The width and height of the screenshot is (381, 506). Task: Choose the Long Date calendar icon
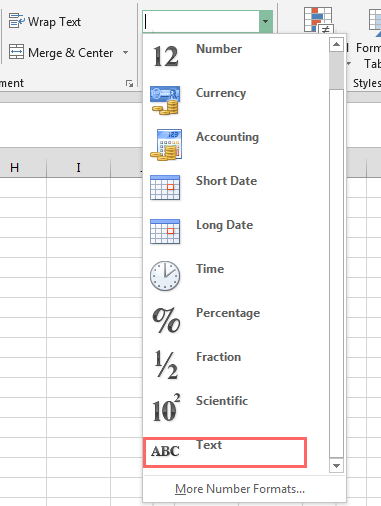(x=165, y=231)
